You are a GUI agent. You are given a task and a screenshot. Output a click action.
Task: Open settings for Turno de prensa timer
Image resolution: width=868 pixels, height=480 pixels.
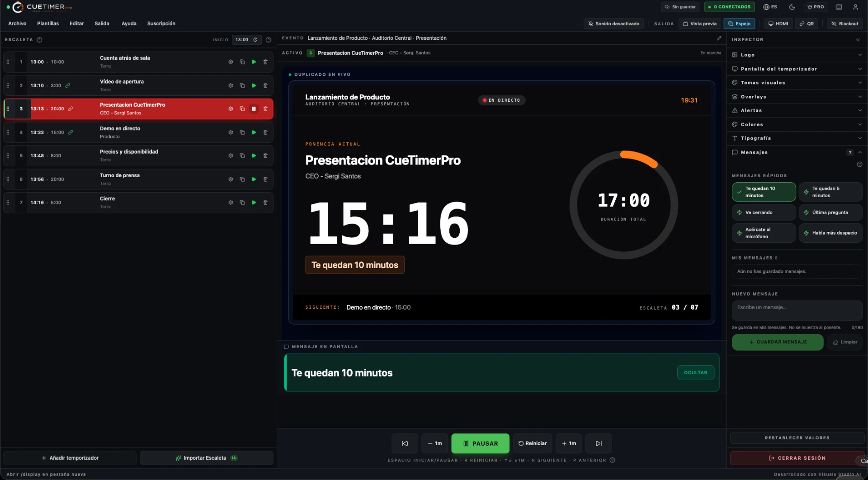pyautogui.click(x=231, y=179)
